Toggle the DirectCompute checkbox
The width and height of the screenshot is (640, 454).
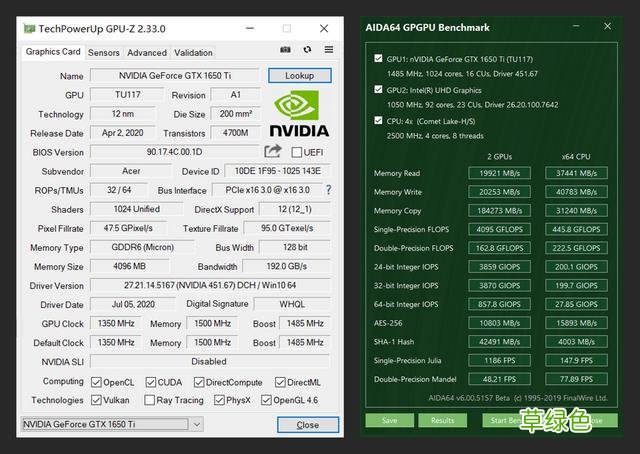[x=199, y=382]
